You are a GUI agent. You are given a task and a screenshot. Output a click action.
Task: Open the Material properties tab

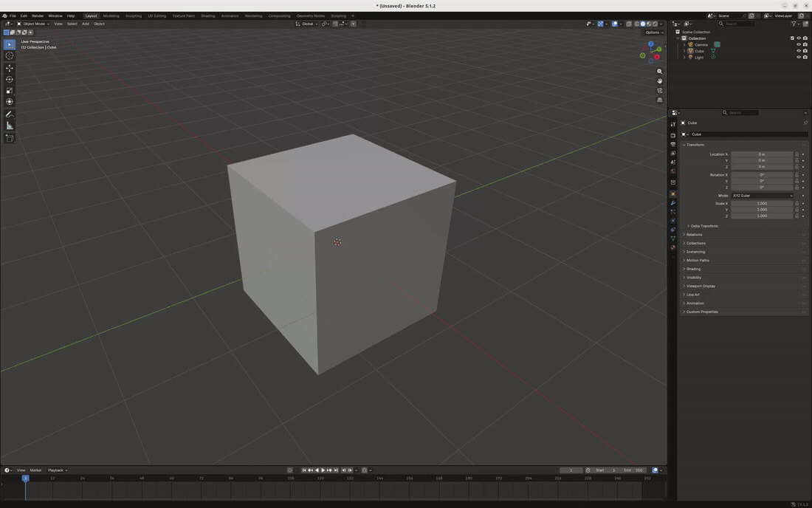[x=672, y=247]
